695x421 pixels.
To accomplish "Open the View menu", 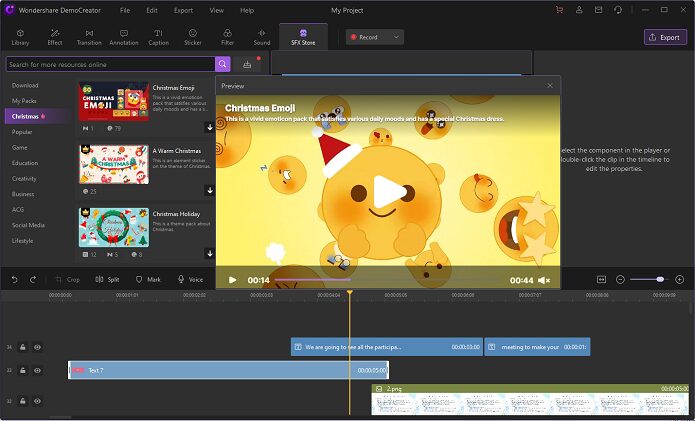I will click(x=216, y=10).
